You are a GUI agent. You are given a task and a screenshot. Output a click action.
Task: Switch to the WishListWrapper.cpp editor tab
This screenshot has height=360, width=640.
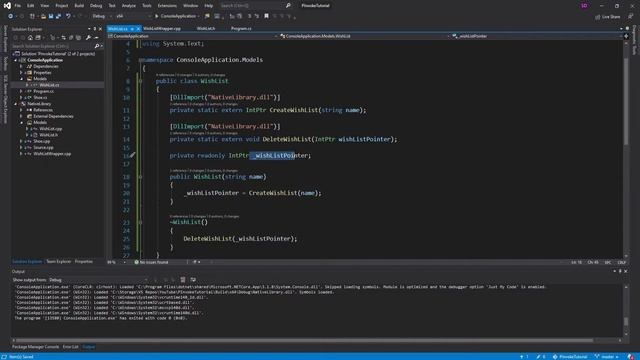click(x=162, y=29)
